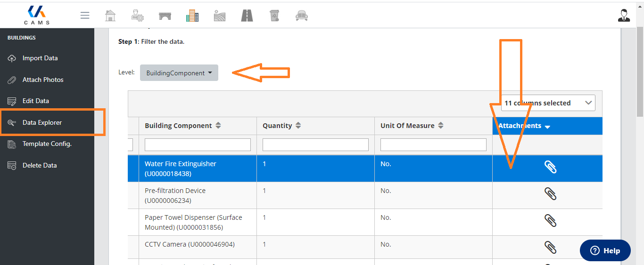Screen dimensions: 644x265
Task: Click the Building Component filter input
Action: (198, 145)
